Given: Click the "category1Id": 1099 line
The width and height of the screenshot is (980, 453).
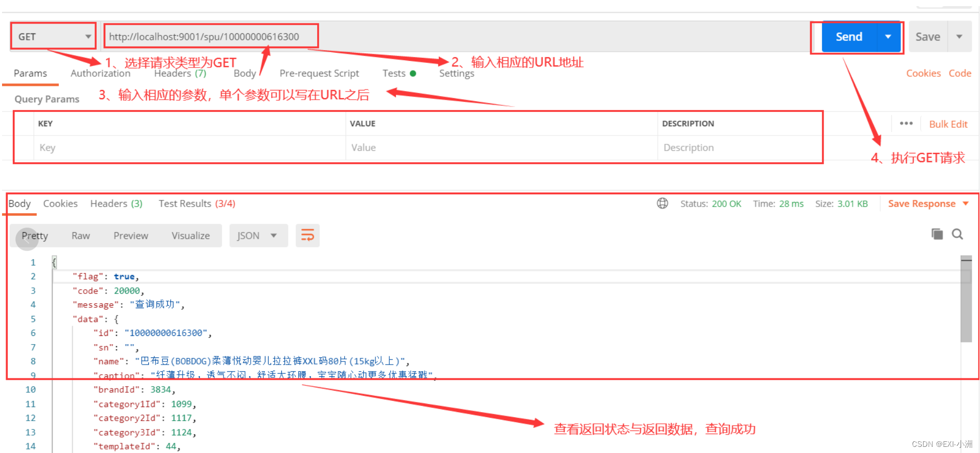Looking at the screenshot, I should (x=144, y=404).
